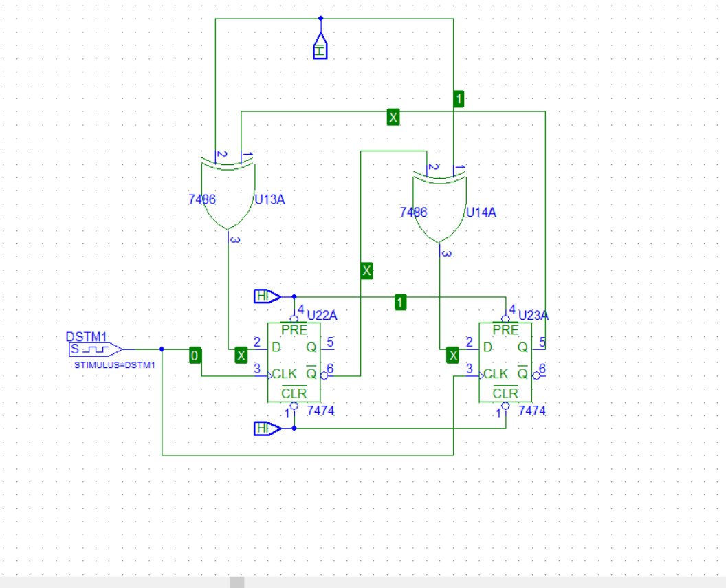Select the U14A XOR gate symbol
The width and height of the screenshot is (726, 588).
[439, 208]
